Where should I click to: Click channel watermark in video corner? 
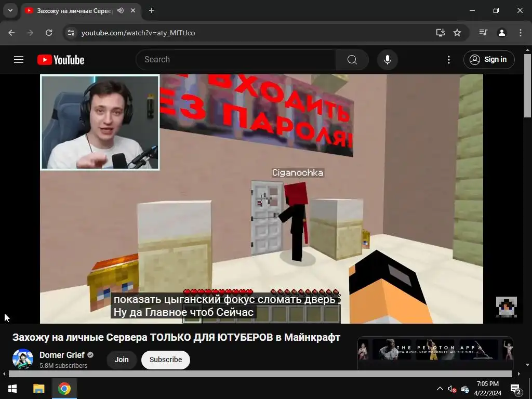pyautogui.click(x=506, y=307)
